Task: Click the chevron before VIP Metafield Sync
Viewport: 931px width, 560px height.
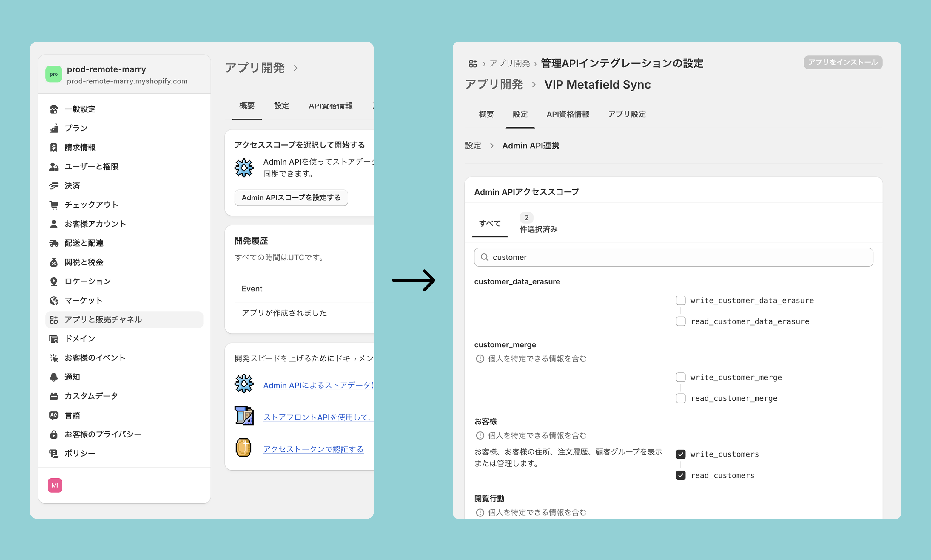Action: point(534,85)
